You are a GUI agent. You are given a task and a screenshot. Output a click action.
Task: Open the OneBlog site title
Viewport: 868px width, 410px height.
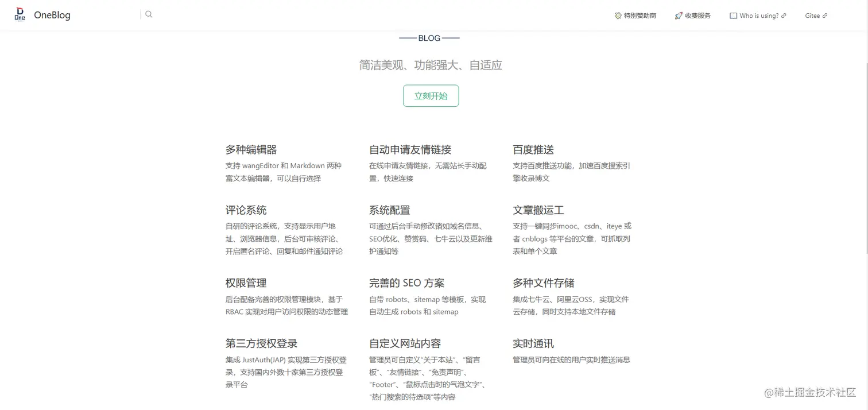(52, 15)
